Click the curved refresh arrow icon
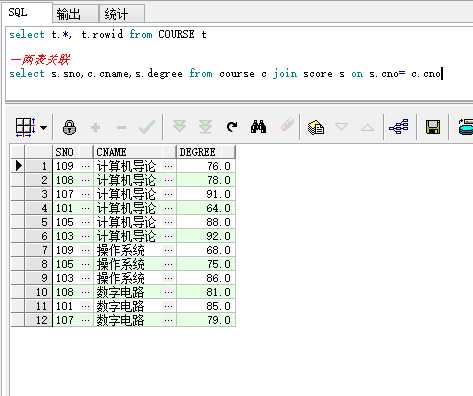473x396 pixels. coord(232,127)
